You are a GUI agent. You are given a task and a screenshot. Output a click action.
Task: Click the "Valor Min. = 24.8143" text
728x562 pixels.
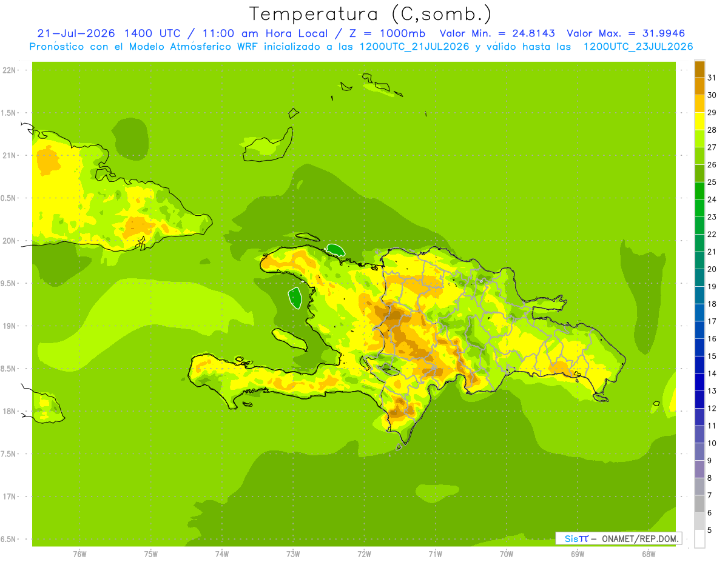point(497,33)
